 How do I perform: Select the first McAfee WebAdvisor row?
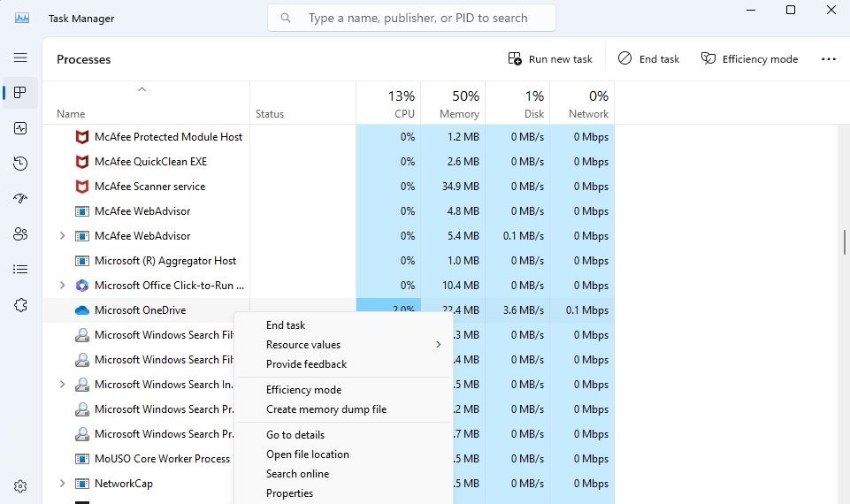pyautogui.click(x=328, y=210)
